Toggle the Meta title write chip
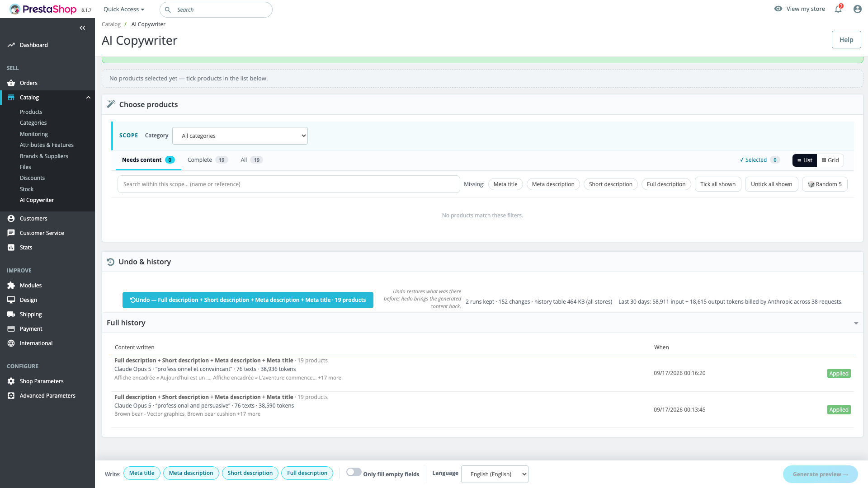Image resolution: width=868 pixels, height=488 pixels. tap(142, 473)
